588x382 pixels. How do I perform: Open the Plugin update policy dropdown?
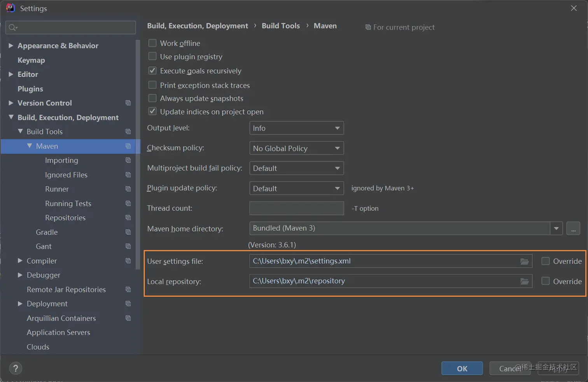[296, 188]
